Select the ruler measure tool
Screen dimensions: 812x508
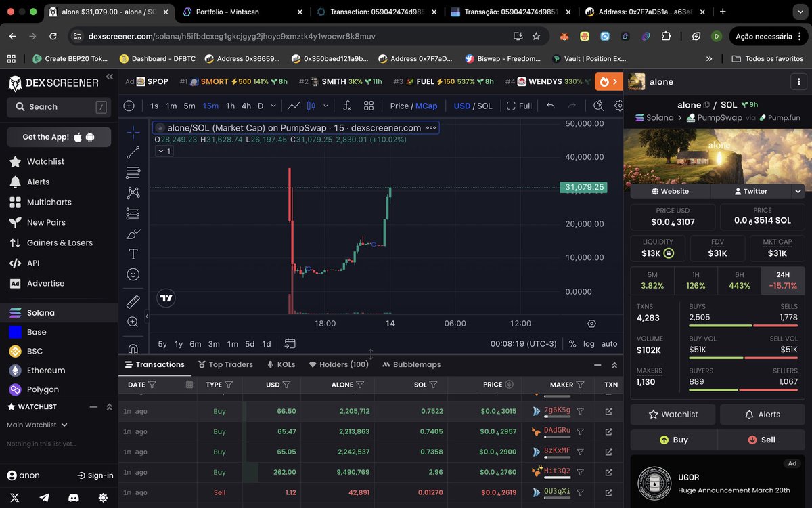coord(133,301)
